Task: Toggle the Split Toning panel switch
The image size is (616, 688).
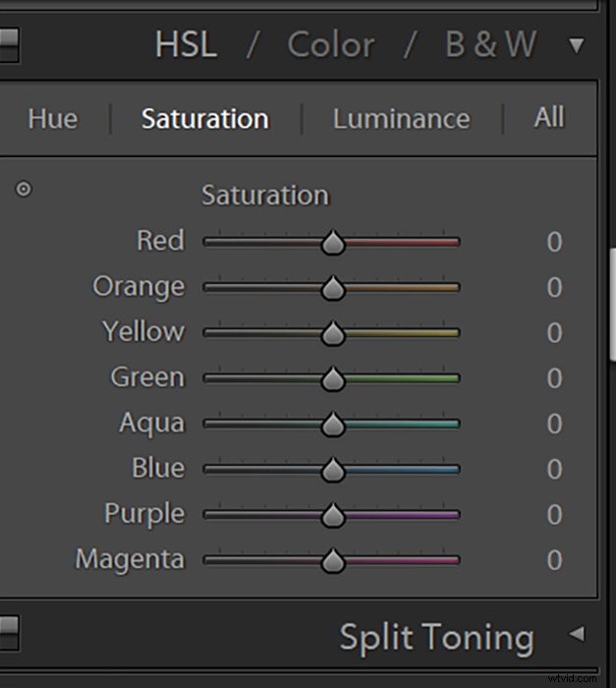Action: click(x=9, y=633)
